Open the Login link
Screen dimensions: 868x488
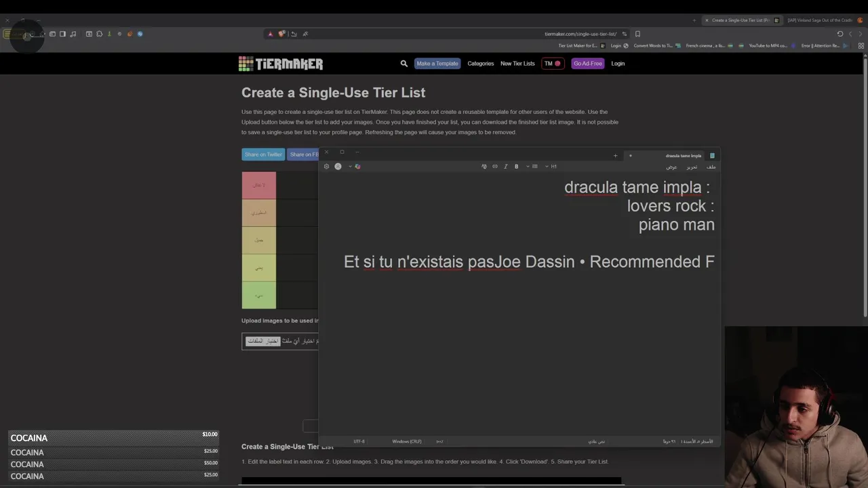[x=618, y=64]
